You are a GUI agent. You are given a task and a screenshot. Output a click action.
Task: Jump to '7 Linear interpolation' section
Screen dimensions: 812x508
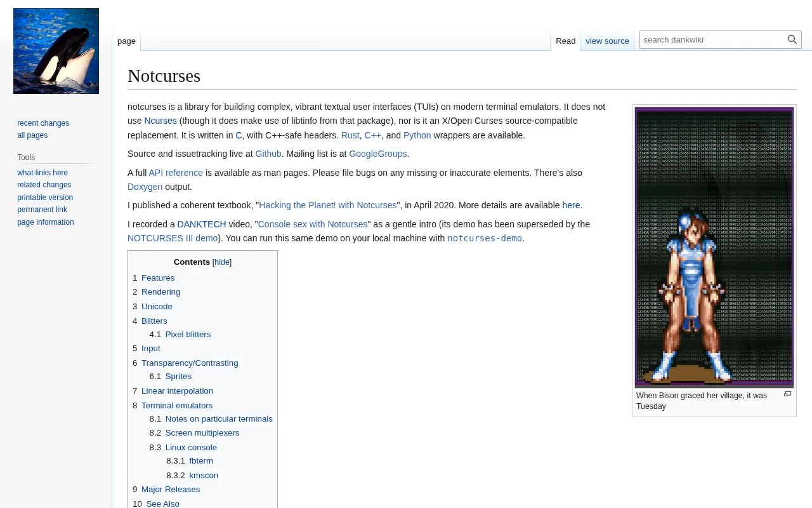click(173, 391)
